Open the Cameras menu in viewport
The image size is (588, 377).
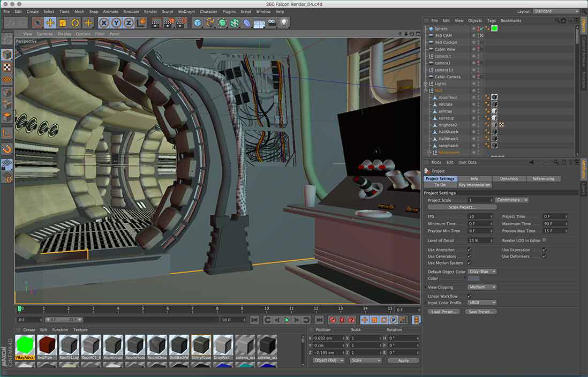point(44,34)
